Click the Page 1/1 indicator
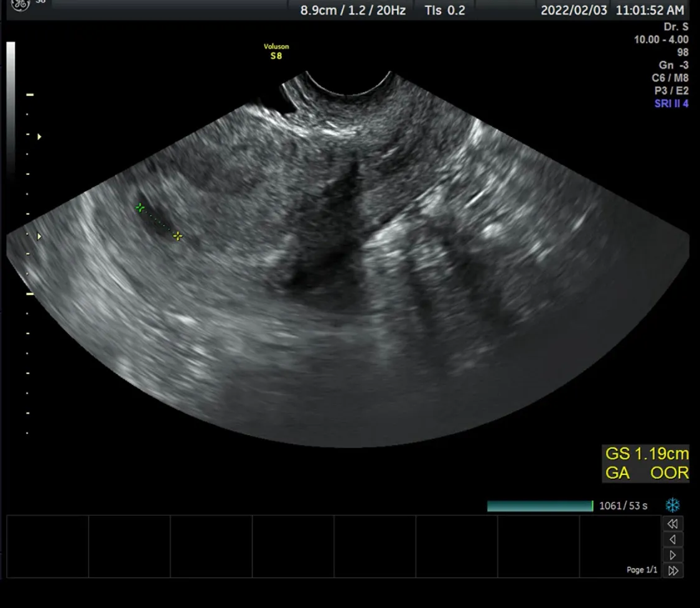 642,570
